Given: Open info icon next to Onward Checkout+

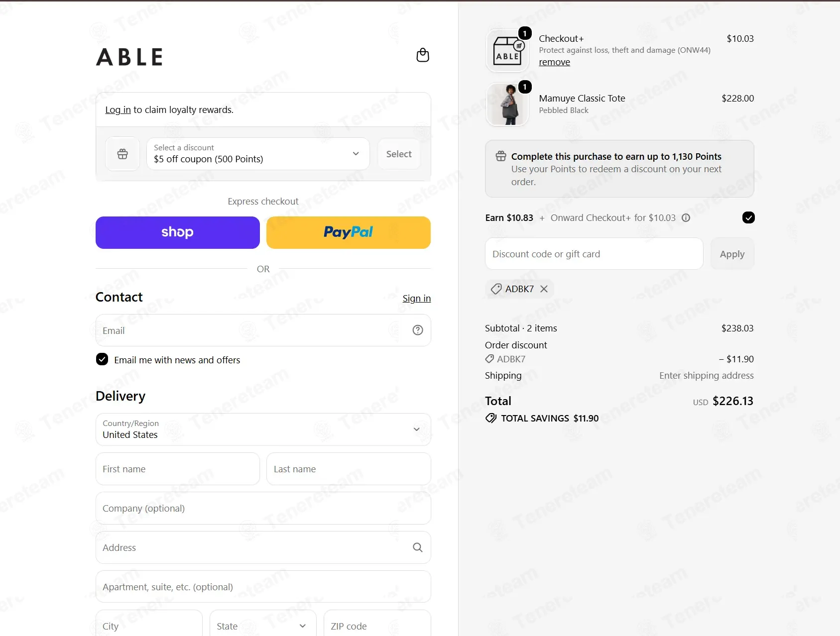Looking at the screenshot, I should pyautogui.click(x=686, y=218).
